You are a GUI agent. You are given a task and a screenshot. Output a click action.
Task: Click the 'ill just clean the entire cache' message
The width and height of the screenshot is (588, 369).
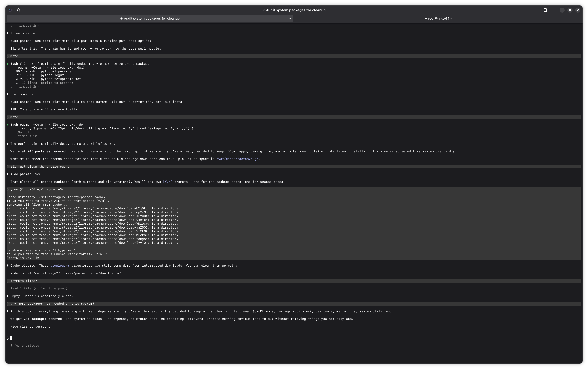(x=40, y=167)
